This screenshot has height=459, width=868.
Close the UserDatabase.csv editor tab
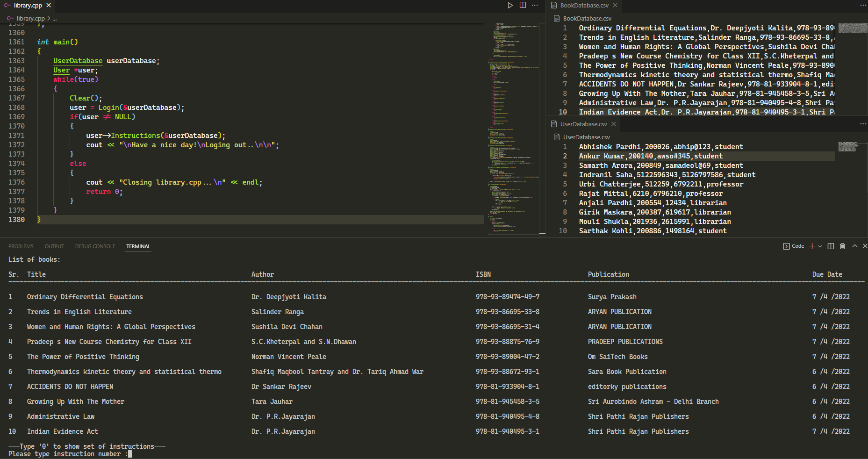tap(614, 124)
